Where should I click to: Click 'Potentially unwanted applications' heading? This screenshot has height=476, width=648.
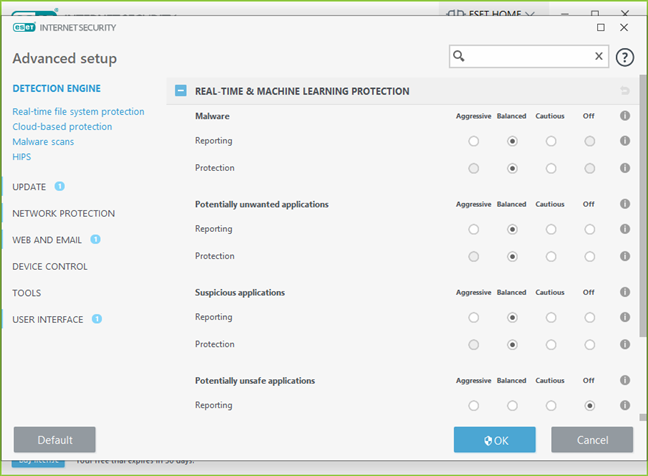[x=262, y=204]
